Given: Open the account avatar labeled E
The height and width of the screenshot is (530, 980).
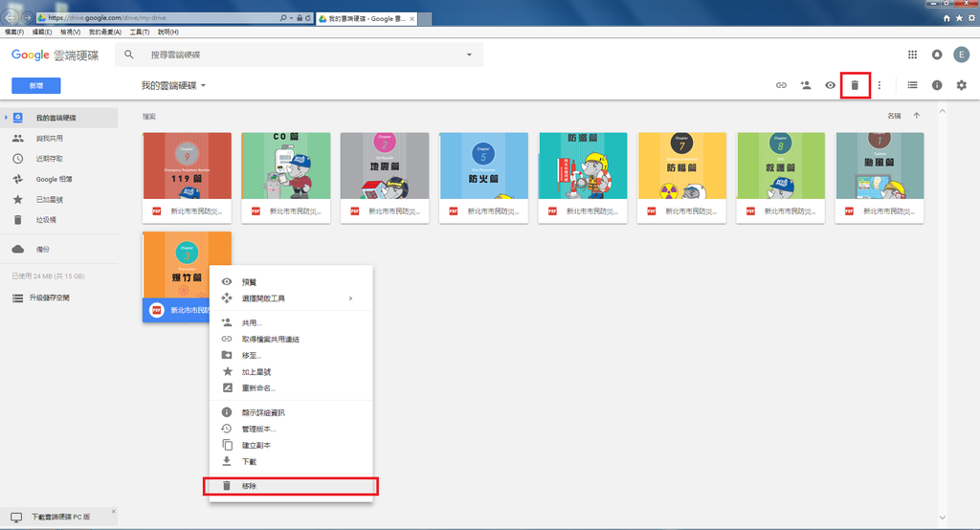Looking at the screenshot, I should click(961, 55).
